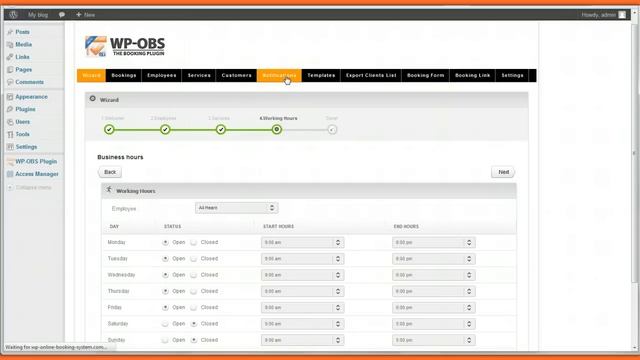Switch to the Employees tab
Screen dimensions: 640x360
[x=162, y=76]
